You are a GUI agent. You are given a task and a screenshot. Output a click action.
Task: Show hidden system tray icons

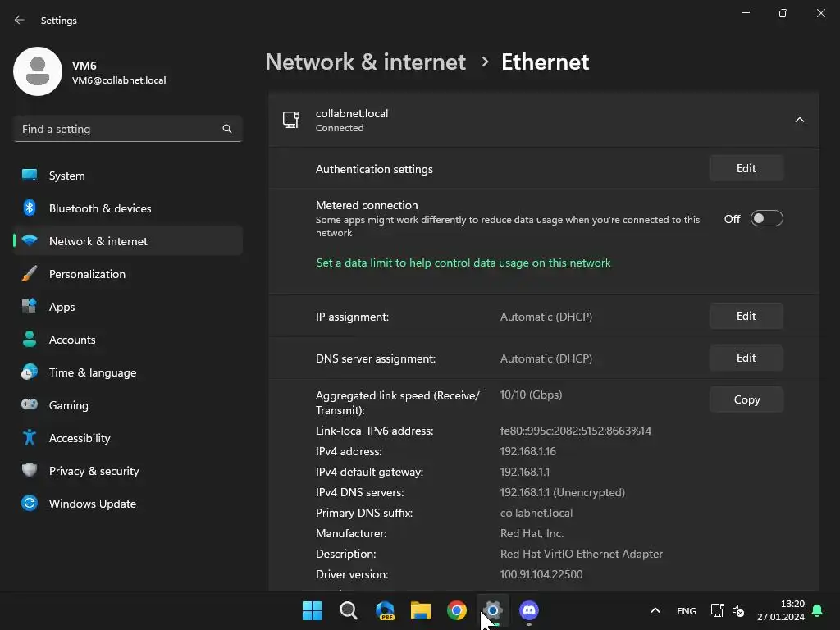[x=655, y=610]
